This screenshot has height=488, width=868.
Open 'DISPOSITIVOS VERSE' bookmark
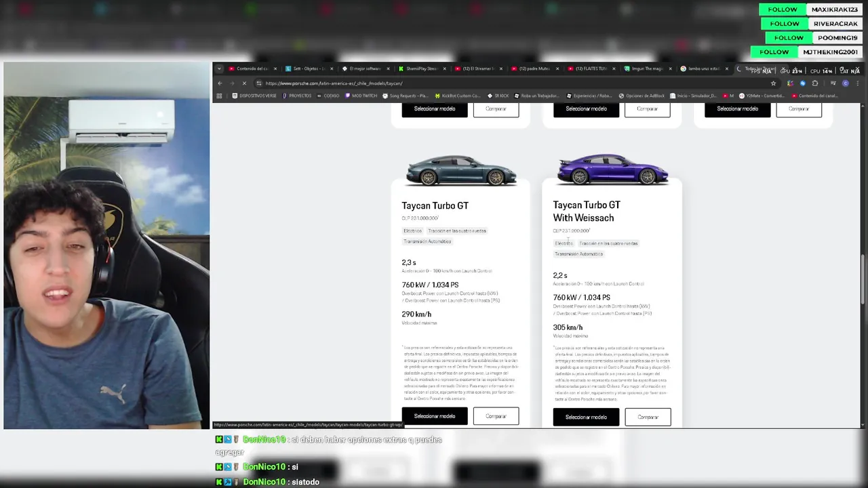254,96
